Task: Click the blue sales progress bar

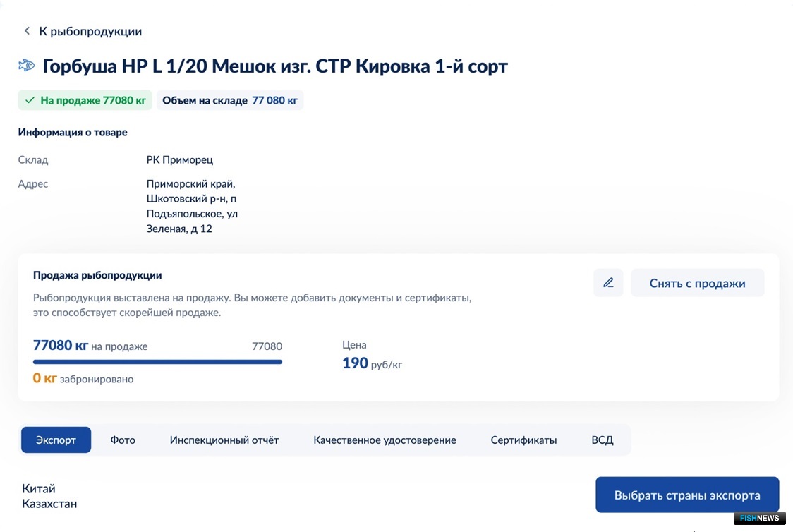Action: tap(157, 361)
